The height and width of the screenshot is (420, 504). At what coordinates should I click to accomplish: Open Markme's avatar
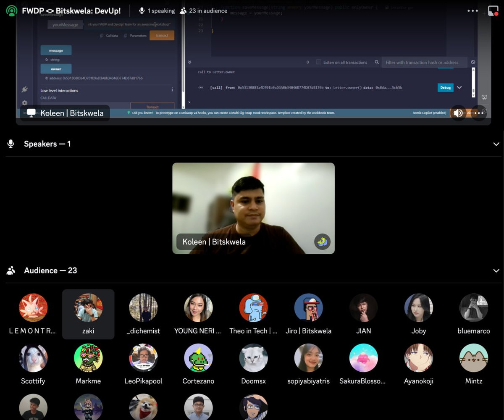[88, 358]
